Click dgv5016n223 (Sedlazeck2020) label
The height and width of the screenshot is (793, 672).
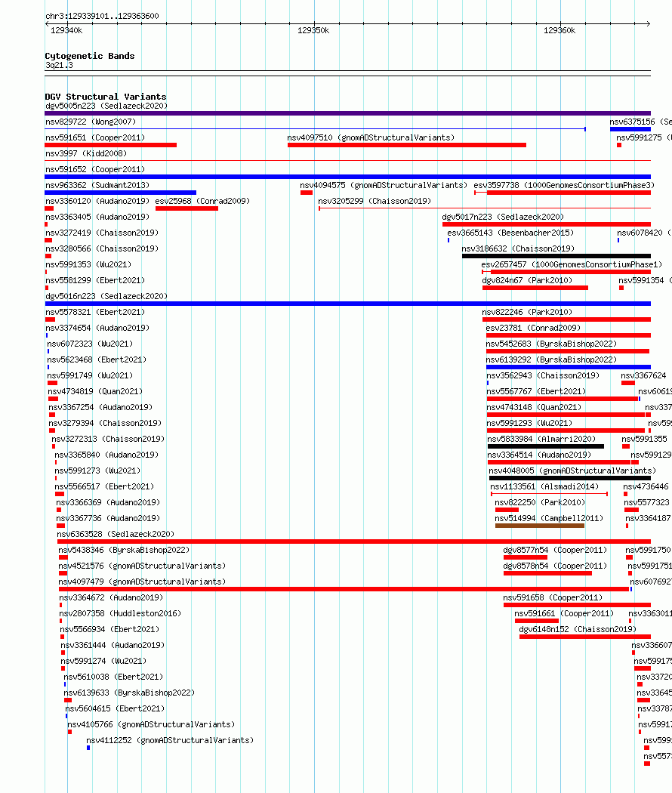click(106, 296)
